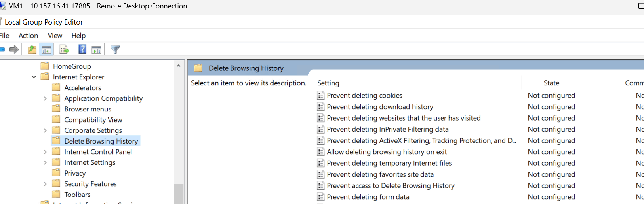Expand the Corporate Settings node
The width and height of the screenshot is (644, 204).
tap(45, 130)
